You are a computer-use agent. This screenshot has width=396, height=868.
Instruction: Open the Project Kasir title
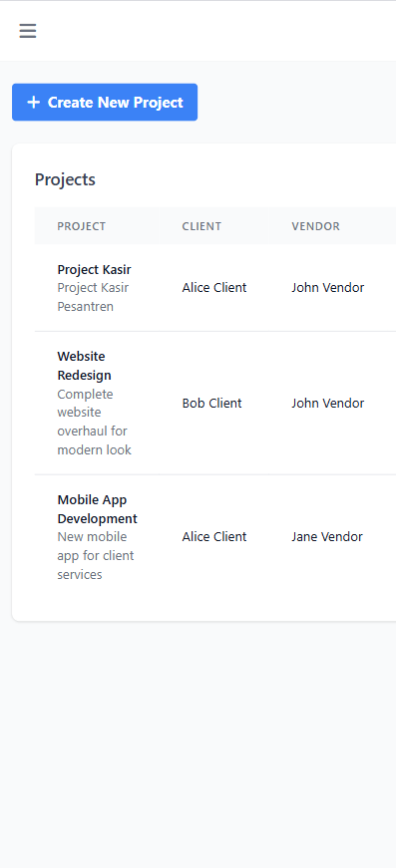click(x=94, y=270)
